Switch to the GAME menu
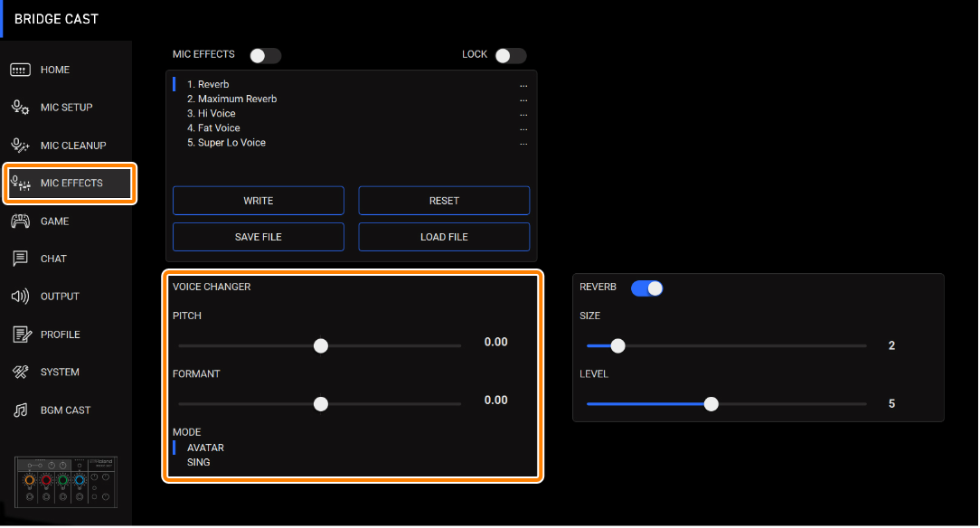 tap(54, 222)
